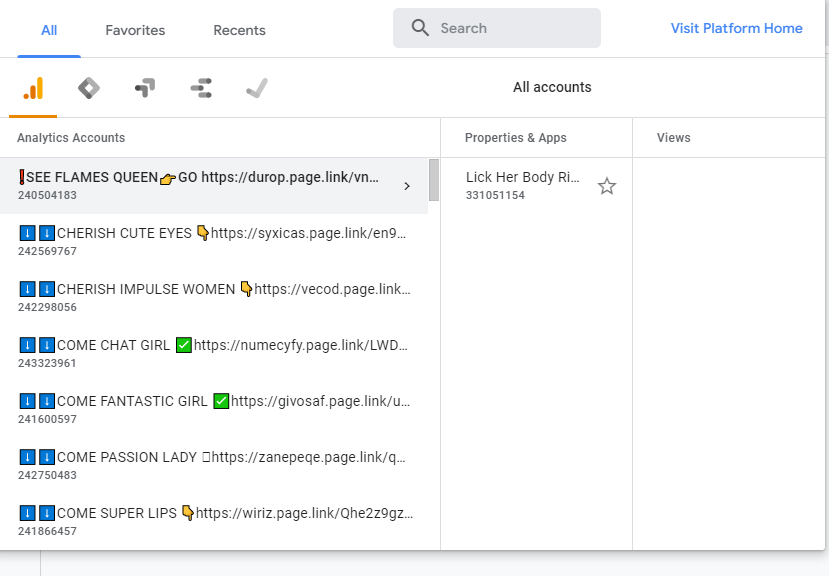The width and height of the screenshot is (829, 576).
Task: Select the Tag Manager product icon
Action: pos(89,88)
